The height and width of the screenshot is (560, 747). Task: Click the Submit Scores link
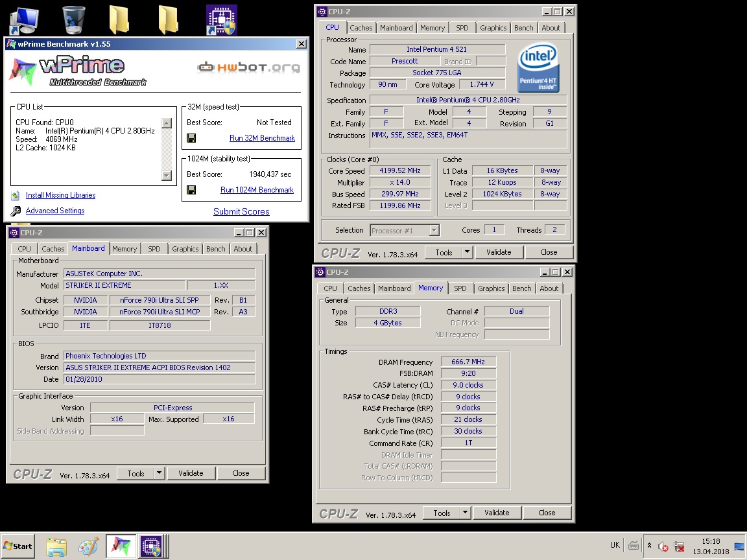pos(241,211)
